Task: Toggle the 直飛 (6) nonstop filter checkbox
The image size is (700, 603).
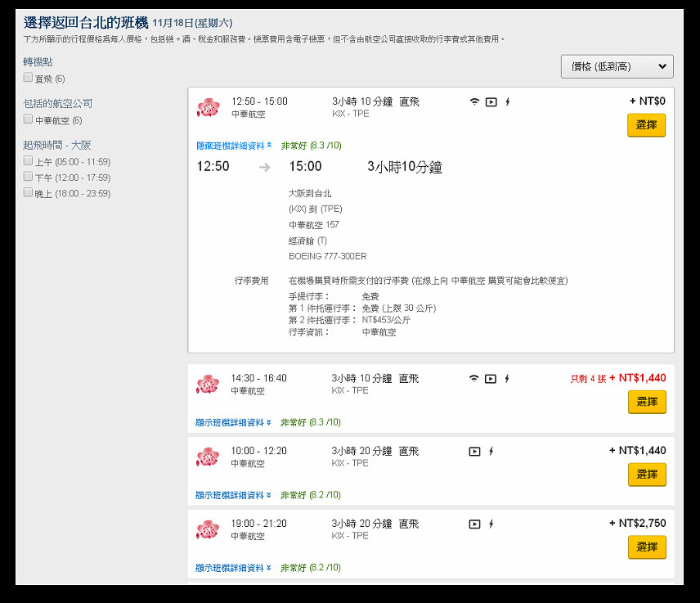Action: [x=28, y=77]
